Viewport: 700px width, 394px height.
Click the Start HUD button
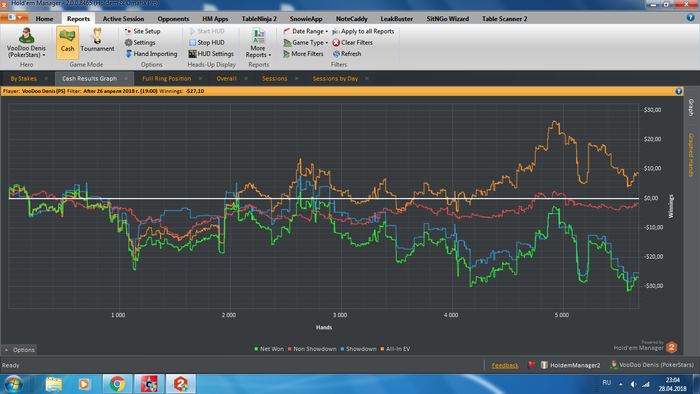[207, 31]
